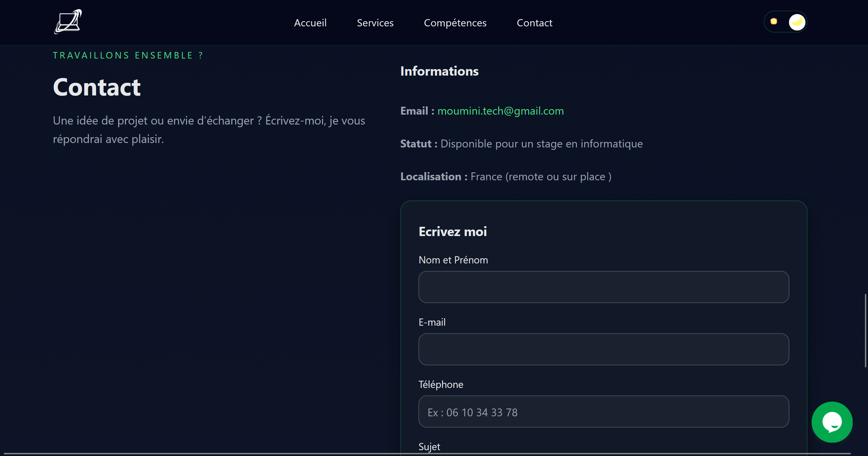The width and height of the screenshot is (868, 456).
Task: Open the Services navigation link
Action: [x=375, y=23]
